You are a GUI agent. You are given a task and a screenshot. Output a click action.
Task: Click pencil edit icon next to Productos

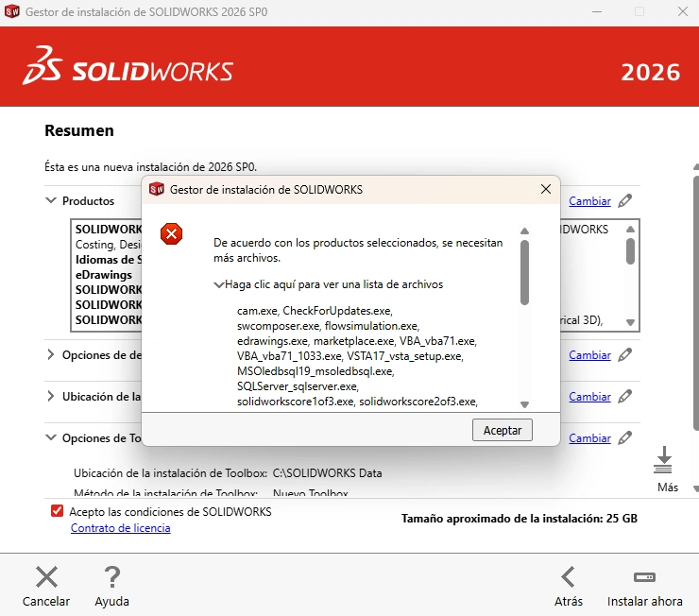click(625, 200)
